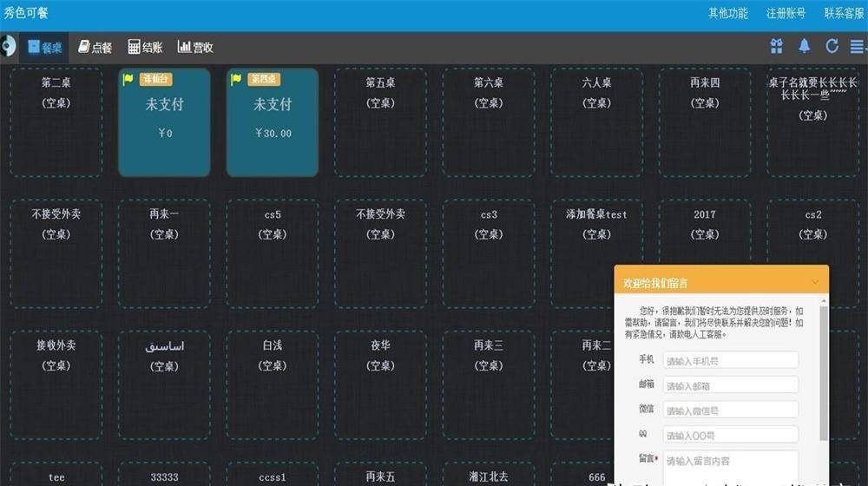Select the 六人桌 table card
Viewport: 868px width, 486px height.
pos(596,122)
